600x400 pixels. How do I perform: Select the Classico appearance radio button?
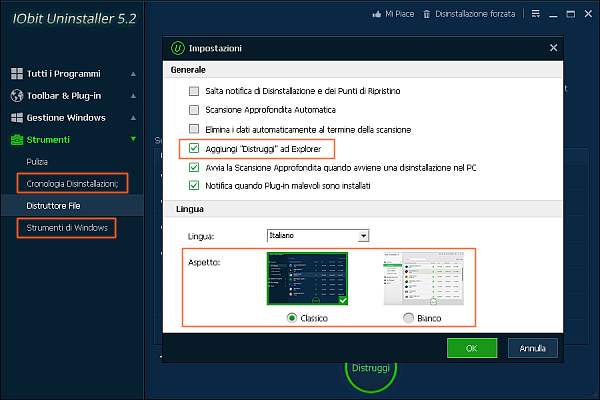click(x=292, y=318)
